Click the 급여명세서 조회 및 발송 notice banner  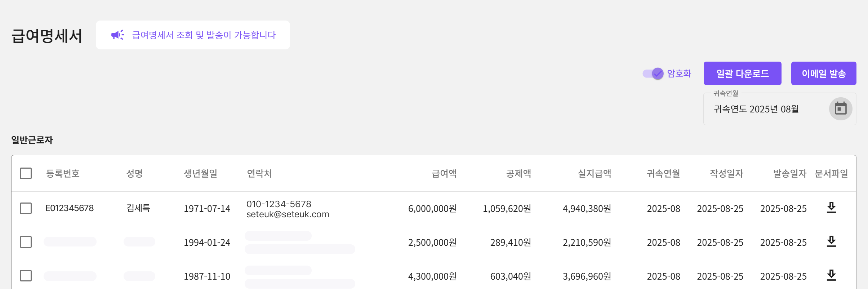tap(204, 35)
